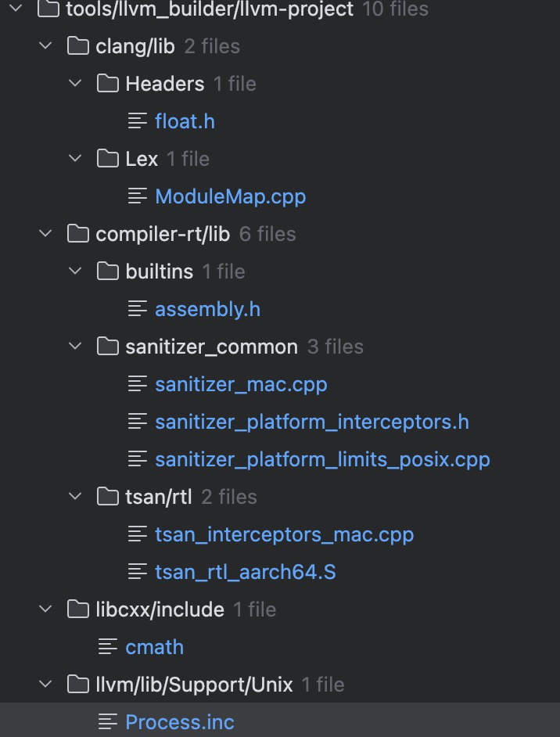Collapse the llvm/lib/Support/Unix folder
The height and width of the screenshot is (737, 560).
(45, 684)
